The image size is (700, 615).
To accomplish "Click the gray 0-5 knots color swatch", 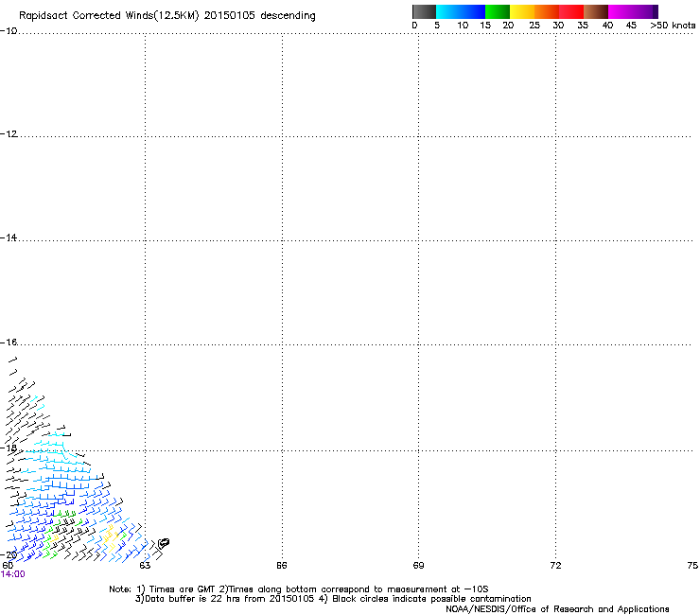I will 424,11.
